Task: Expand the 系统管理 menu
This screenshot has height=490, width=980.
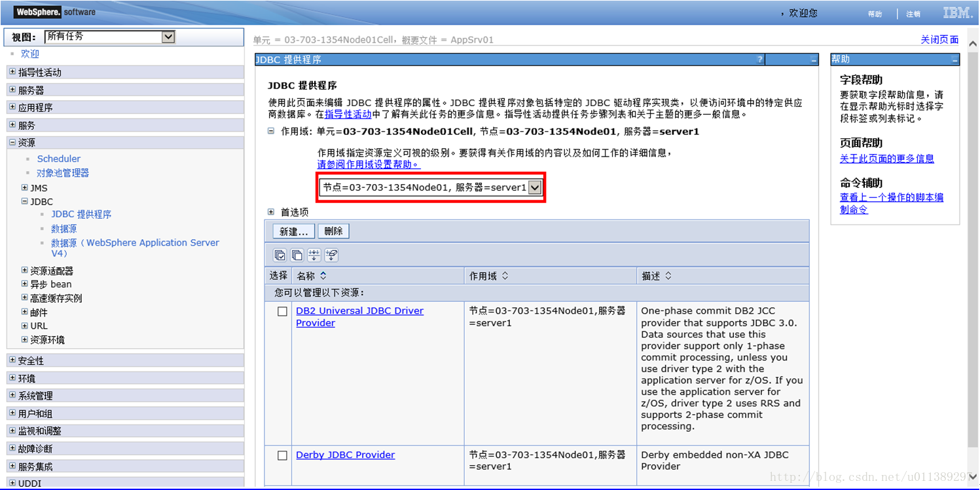Action: coord(12,396)
